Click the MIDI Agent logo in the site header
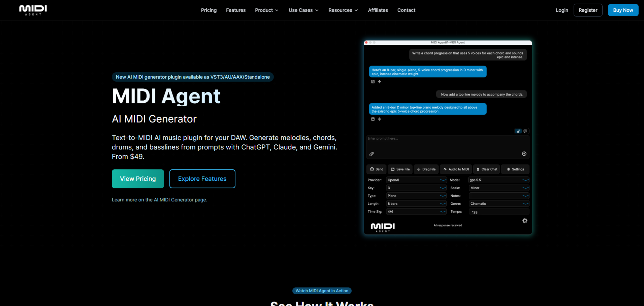The image size is (644, 306). (33, 10)
